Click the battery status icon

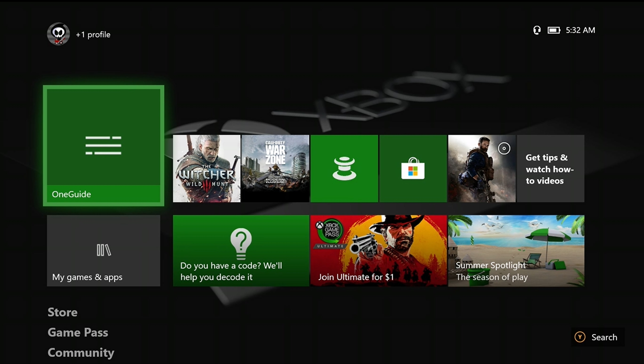(x=554, y=30)
